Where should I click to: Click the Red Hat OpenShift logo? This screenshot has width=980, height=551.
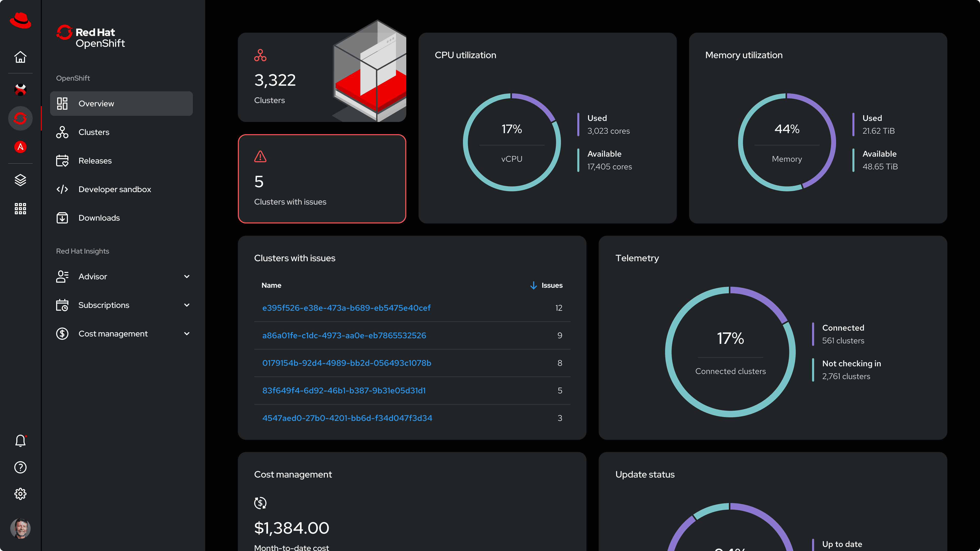click(91, 36)
